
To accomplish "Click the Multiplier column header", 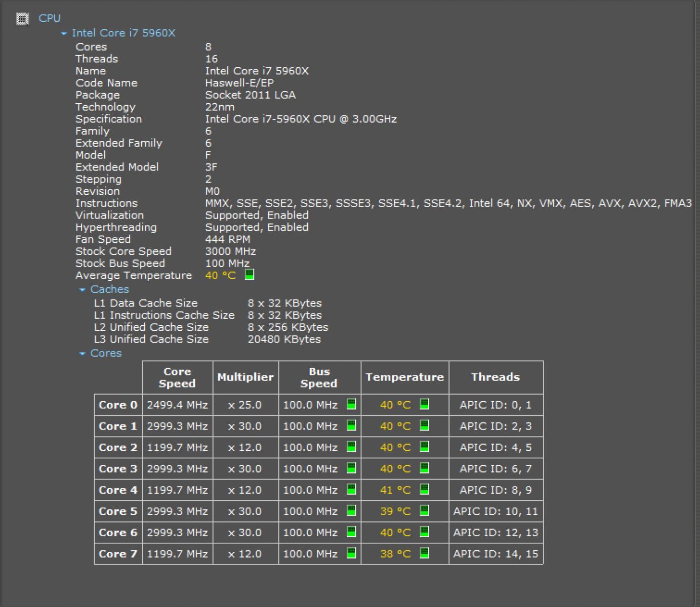I will tap(245, 377).
